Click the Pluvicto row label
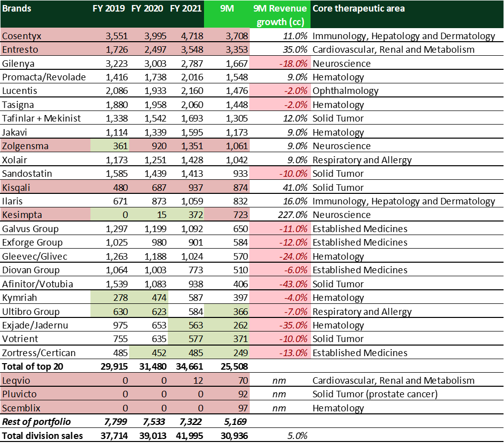Screen dimensions: 504x443 (x=19, y=394)
